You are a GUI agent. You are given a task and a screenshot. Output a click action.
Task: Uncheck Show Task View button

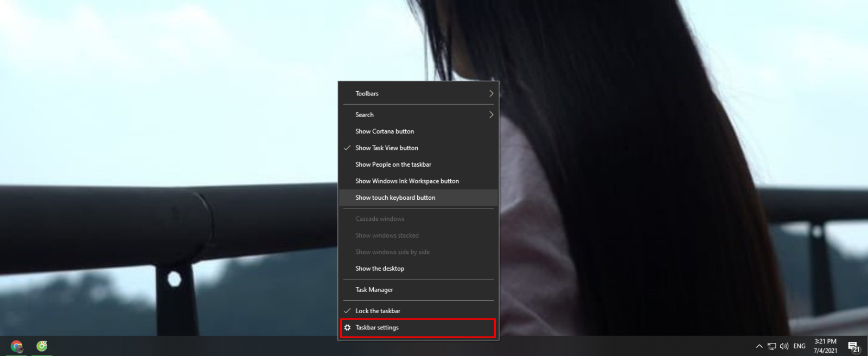[x=418, y=148]
